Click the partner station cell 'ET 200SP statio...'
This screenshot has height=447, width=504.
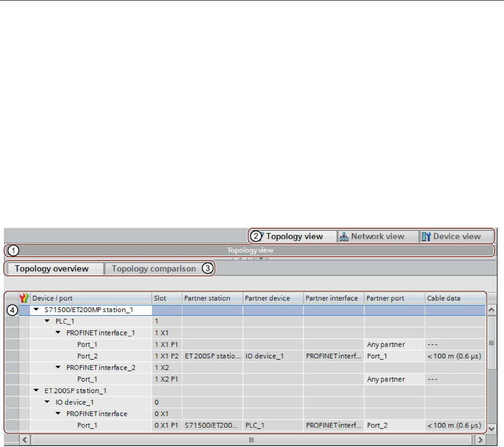(213, 356)
